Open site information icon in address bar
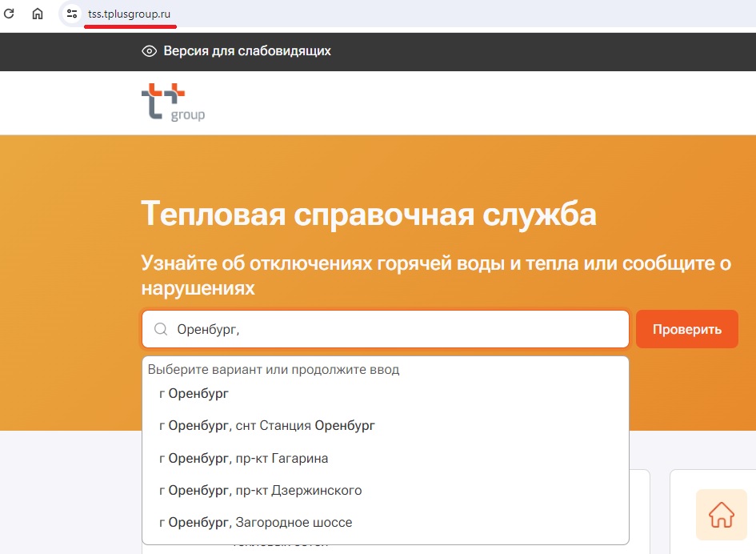 [72, 14]
